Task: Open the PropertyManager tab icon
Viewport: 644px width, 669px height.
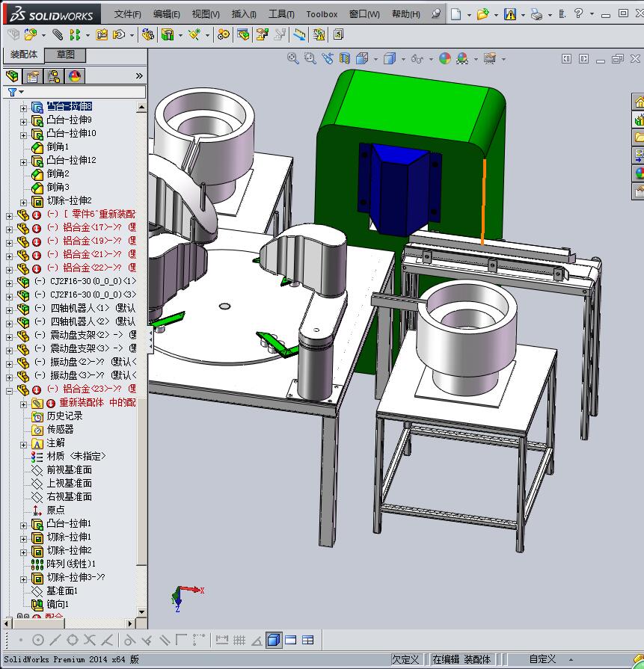Action: [33, 76]
